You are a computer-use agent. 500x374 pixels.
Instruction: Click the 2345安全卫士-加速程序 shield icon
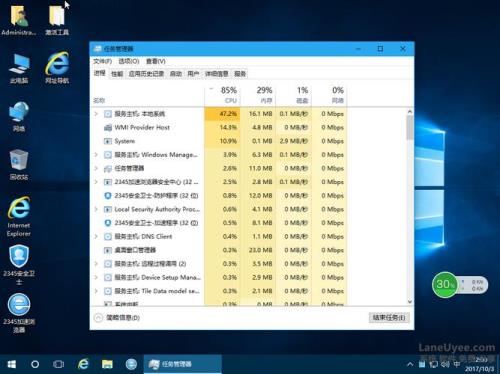(108, 223)
